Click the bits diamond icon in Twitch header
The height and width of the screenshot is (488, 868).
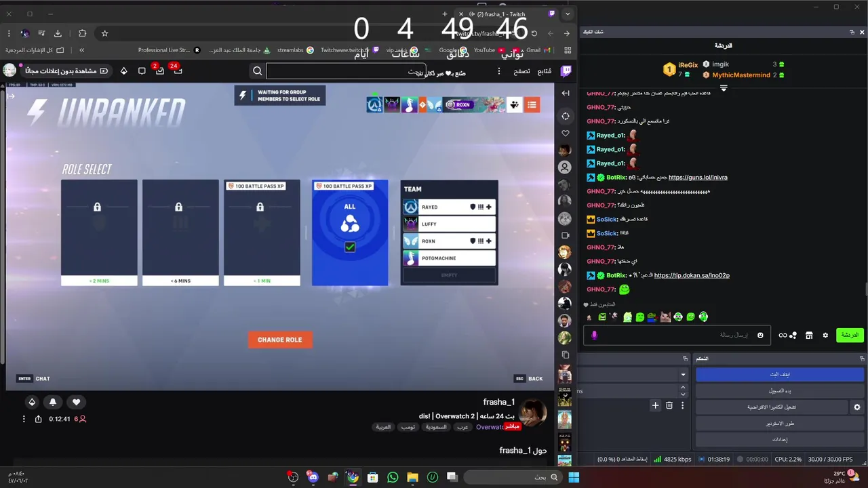coord(123,70)
